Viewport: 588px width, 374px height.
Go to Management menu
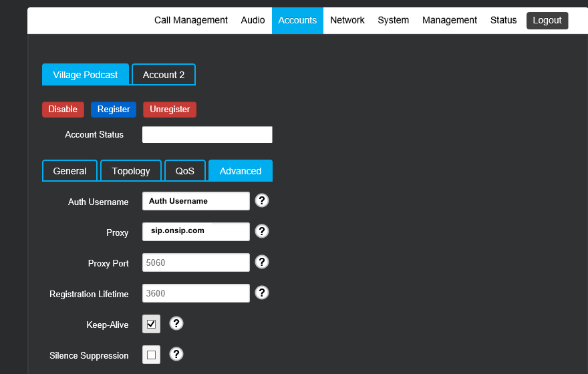point(450,20)
